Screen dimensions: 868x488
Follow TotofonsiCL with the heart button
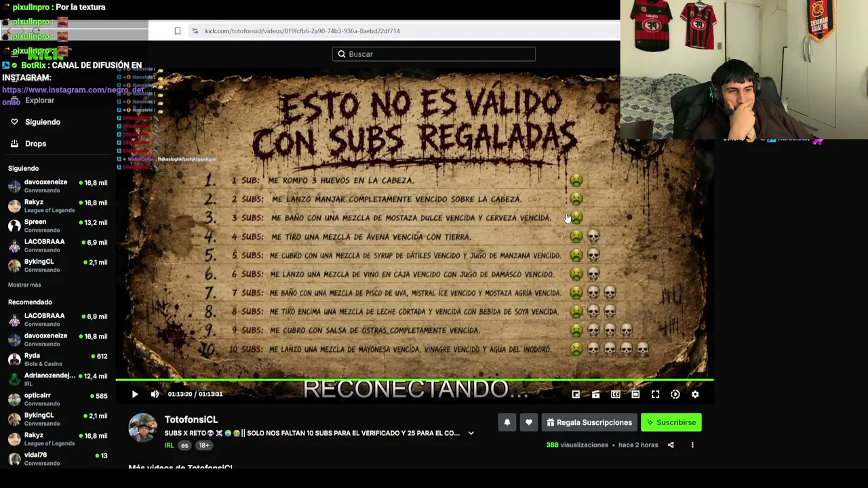coord(529,422)
